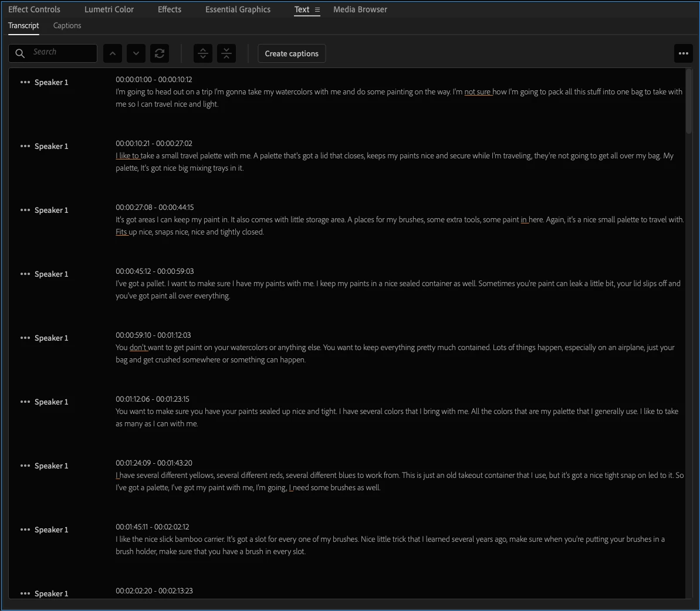Open the Effects panel tab
Screen dimensions: 700x611
[x=169, y=9]
